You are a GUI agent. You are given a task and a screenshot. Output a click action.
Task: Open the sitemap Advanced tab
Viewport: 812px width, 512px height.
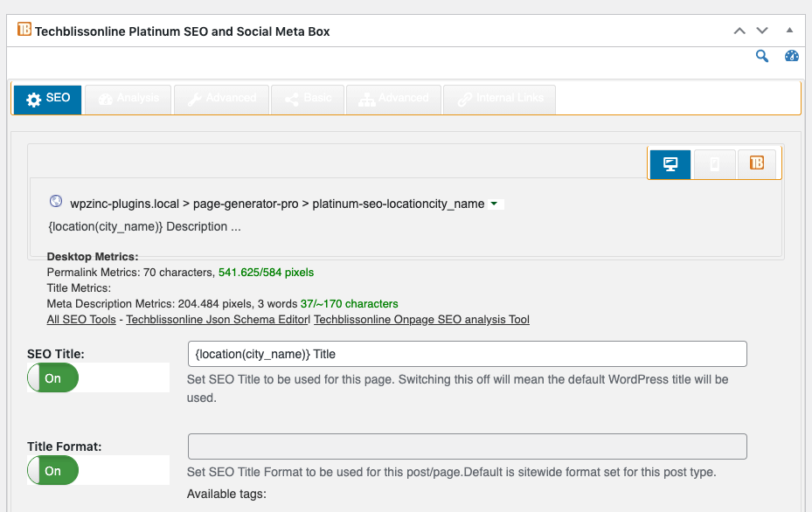pyautogui.click(x=393, y=99)
